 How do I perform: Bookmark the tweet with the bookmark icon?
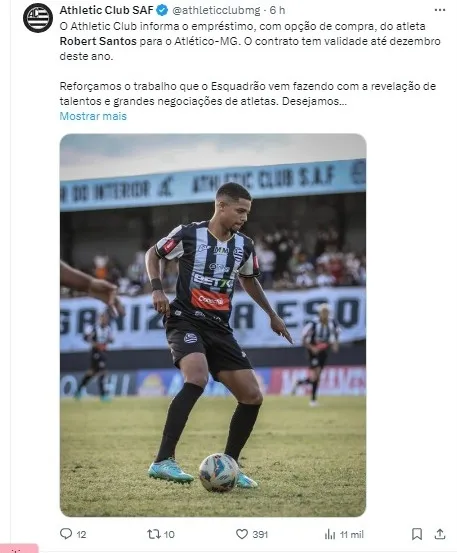click(417, 534)
